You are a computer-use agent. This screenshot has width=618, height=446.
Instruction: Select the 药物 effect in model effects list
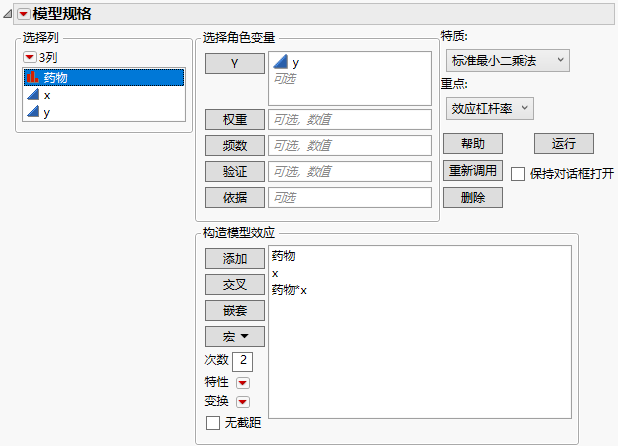(283, 256)
